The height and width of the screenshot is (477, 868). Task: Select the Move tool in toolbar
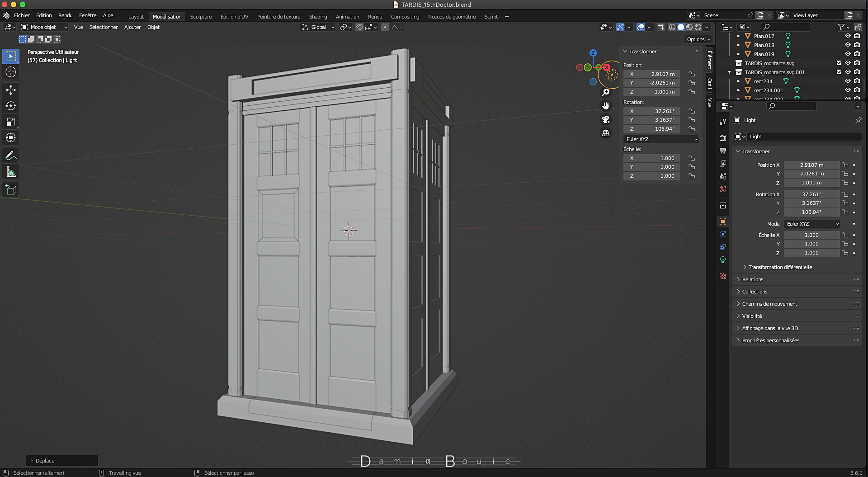(x=11, y=90)
